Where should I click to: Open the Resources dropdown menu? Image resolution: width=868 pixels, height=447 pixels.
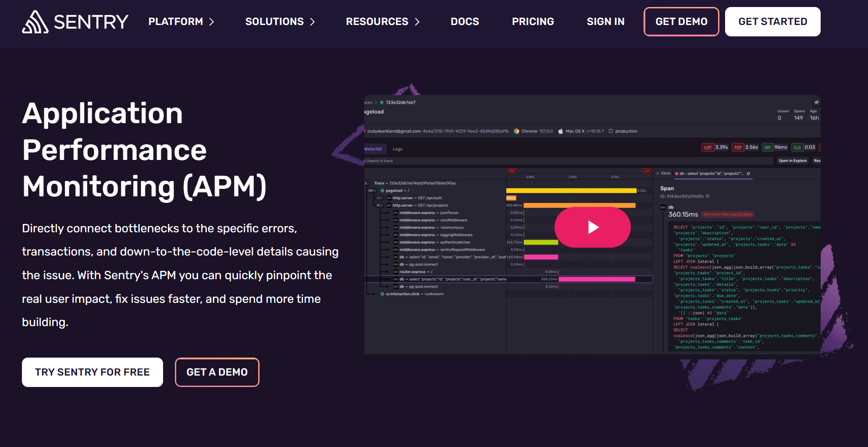tap(383, 21)
